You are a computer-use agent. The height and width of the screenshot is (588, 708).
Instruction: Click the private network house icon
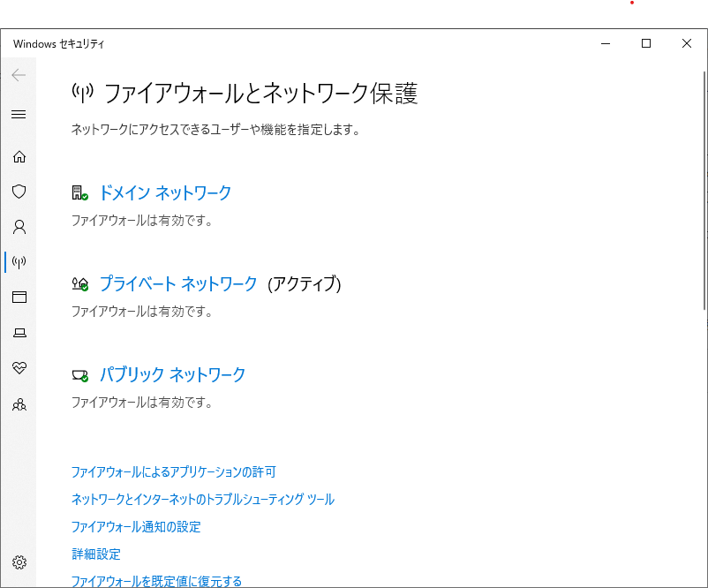pos(80,283)
